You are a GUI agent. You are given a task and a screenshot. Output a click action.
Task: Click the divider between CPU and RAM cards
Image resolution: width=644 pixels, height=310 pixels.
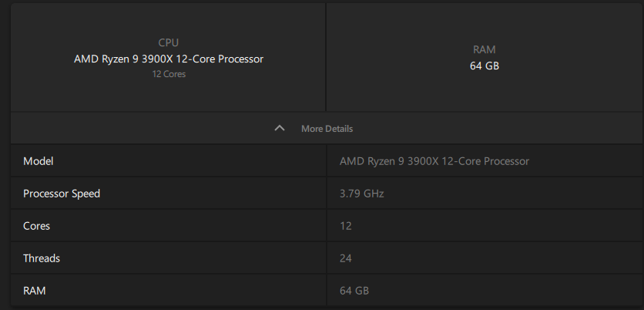[x=326, y=58]
